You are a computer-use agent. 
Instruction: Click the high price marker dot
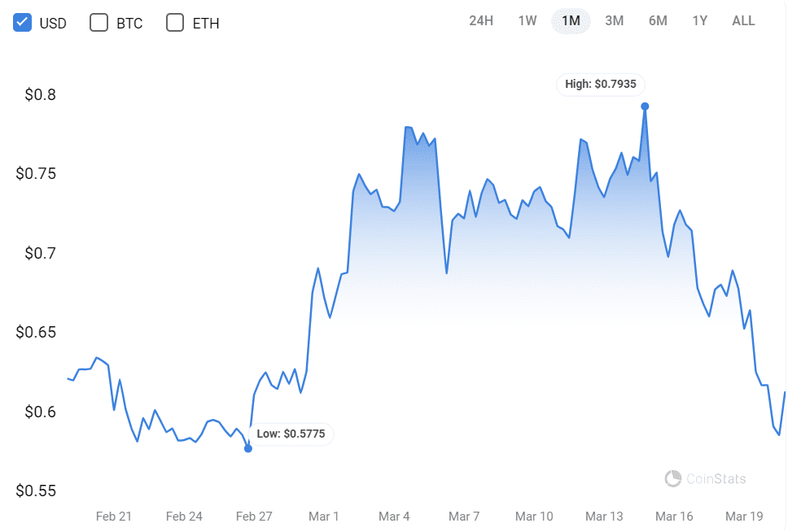(x=645, y=107)
